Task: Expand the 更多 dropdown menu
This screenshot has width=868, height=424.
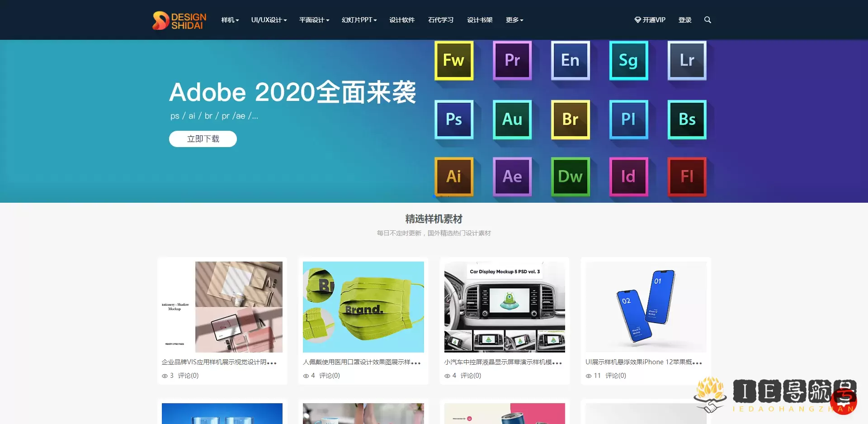Action: pos(514,20)
